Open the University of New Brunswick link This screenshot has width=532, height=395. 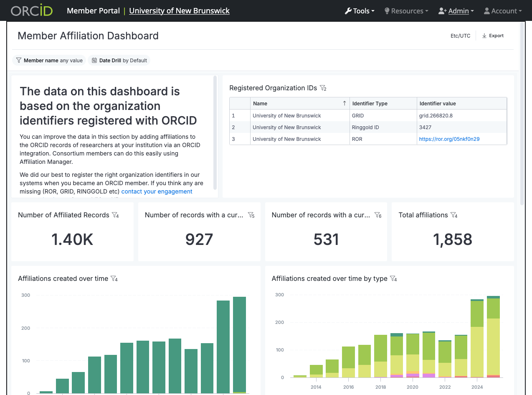pos(179,11)
